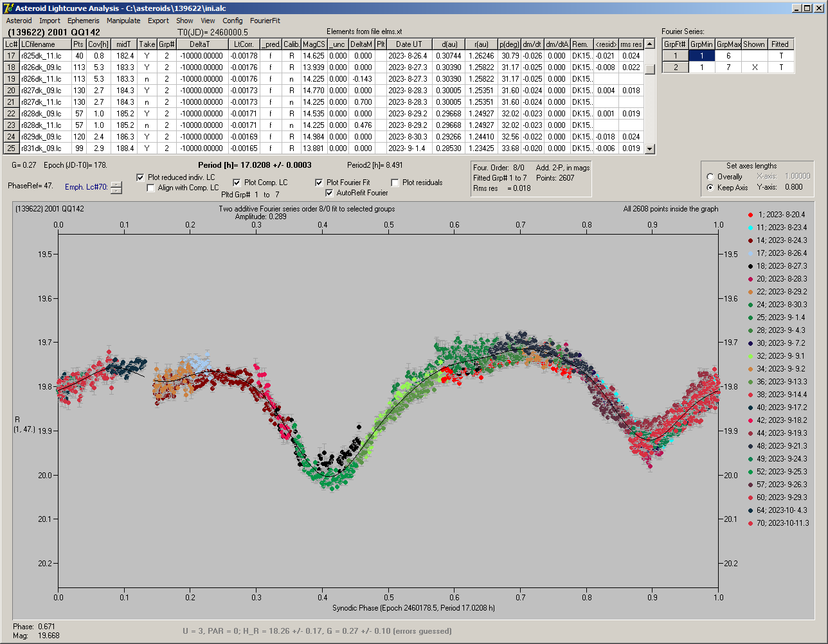The width and height of the screenshot is (828, 644).
Task: Open the FourierFit menu
Action: (265, 21)
